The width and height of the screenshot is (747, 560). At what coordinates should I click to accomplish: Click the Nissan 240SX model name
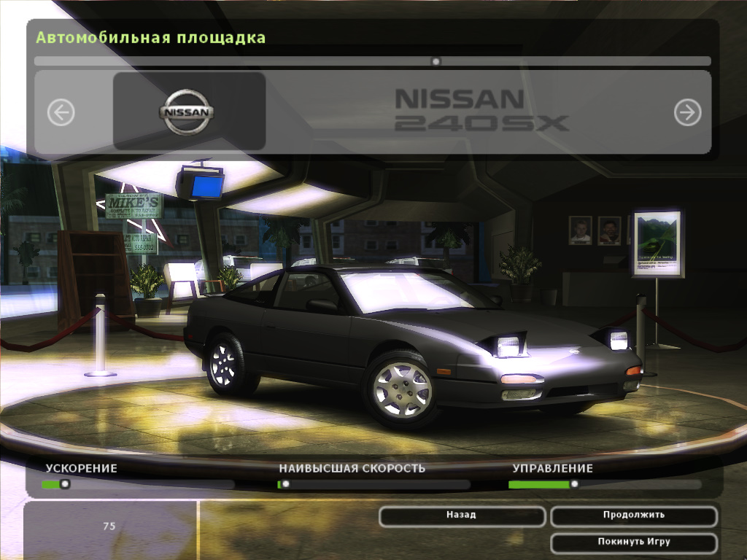481,110
